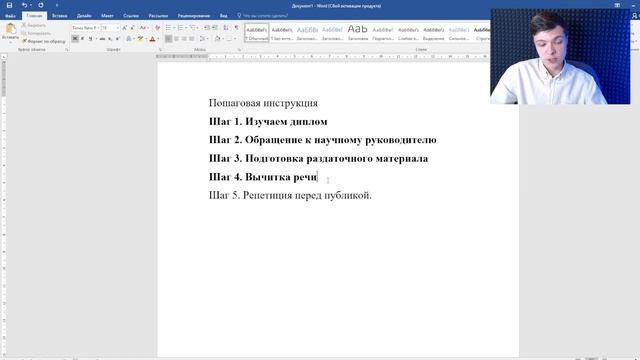Viewport: 640px width, 360px height.
Task: Click Копировать (Copy) in the clipboard group
Action: pyautogui.click(x=37, y=33)
